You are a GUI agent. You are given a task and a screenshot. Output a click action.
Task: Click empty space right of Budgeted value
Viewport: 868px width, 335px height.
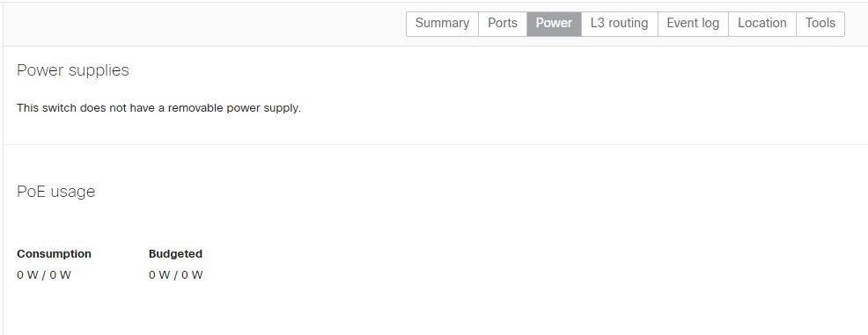(x=498, y=274)
